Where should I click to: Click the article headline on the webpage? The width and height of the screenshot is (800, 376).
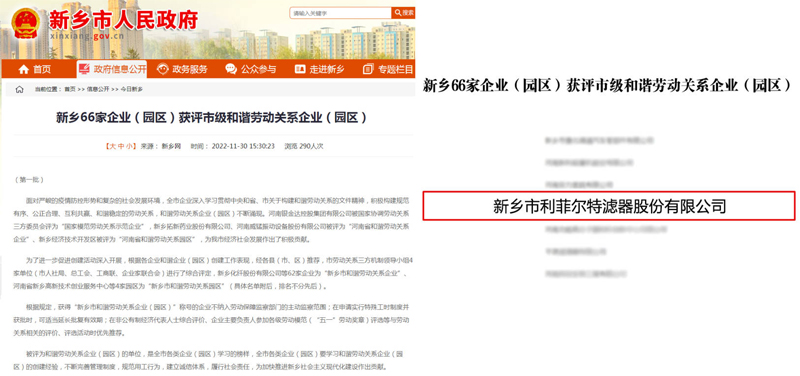click(212, 118)
